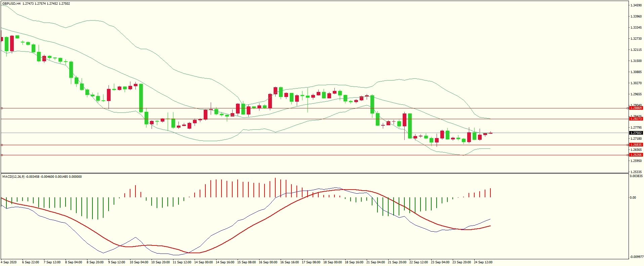
Task: Click the 1.29655 price axis label
Action: 636,94
